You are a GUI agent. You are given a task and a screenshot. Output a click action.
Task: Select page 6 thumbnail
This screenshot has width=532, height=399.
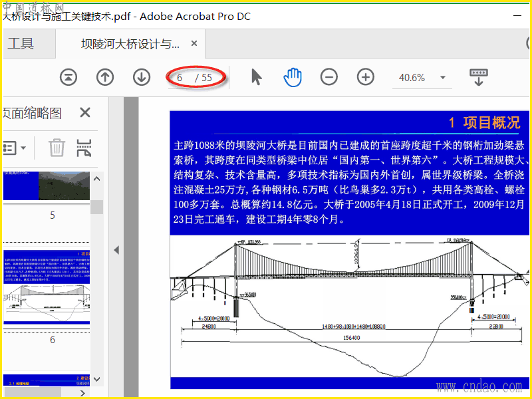(x=47, y=288)
